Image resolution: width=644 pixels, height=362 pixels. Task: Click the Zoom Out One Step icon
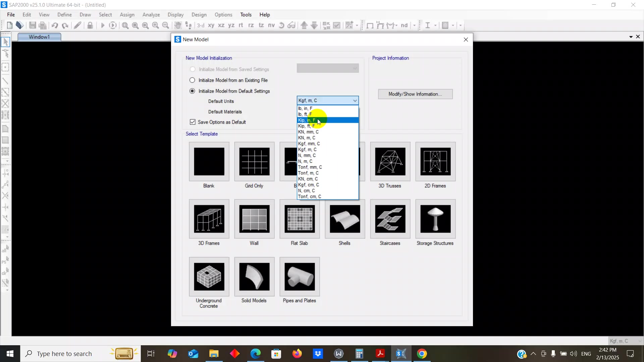tap(165, 25)
